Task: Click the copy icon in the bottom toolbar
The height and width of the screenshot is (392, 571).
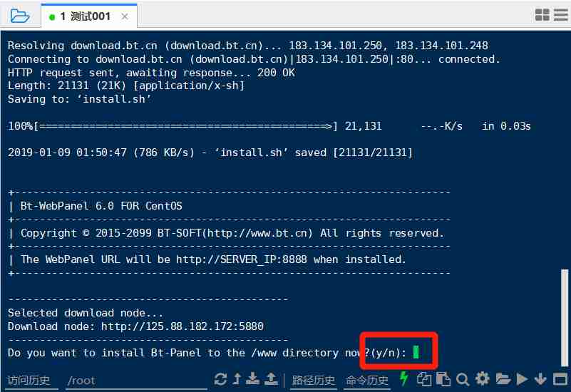Action: 424,379
